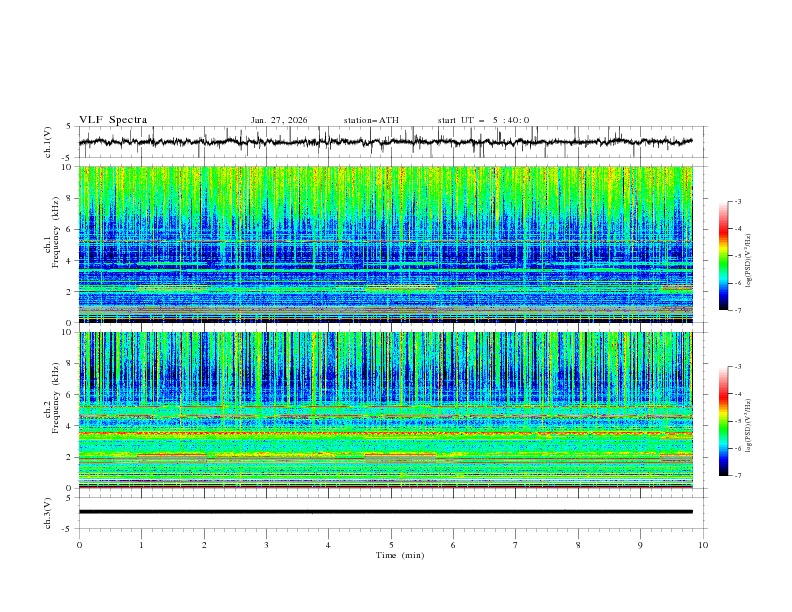Screen dimensions: 792x612
Task: Click the time axis tick label "5"
Action: 391,545
